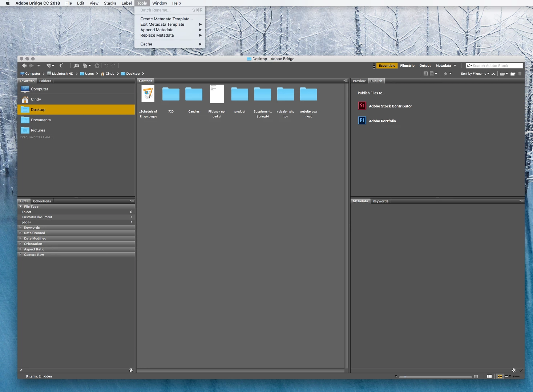
Task: Switch to the Keywords tab
Action: coord(380,201)
